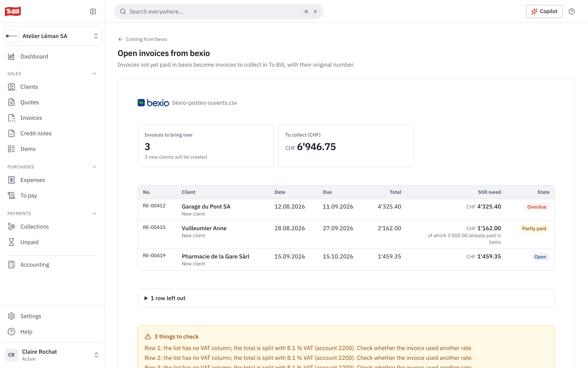
Task: Collapse the PURCHASES section chevron
Action: click(94, 167)
